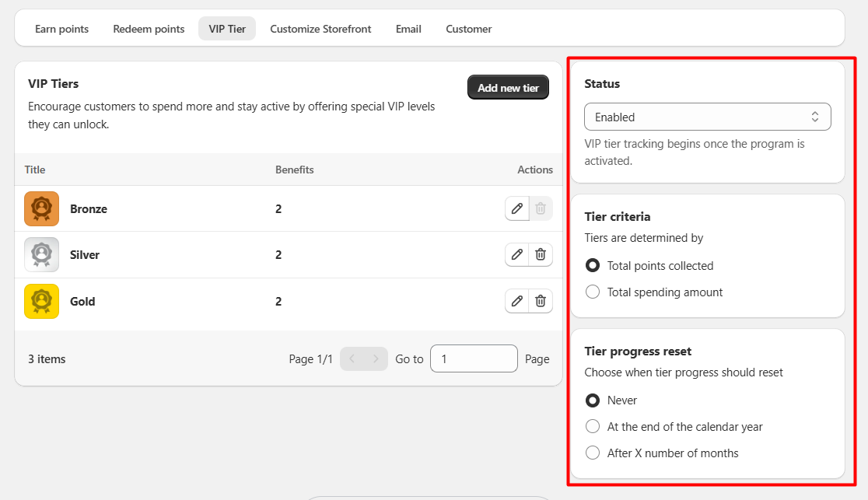Go to next page arrow in pagination
868x500 pixels.
[376, 358]
